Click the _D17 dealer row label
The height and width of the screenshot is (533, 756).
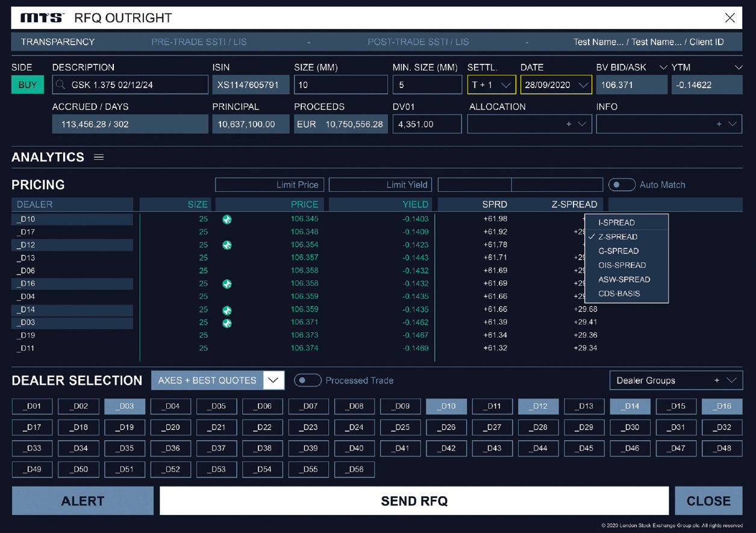coord(26,232)
